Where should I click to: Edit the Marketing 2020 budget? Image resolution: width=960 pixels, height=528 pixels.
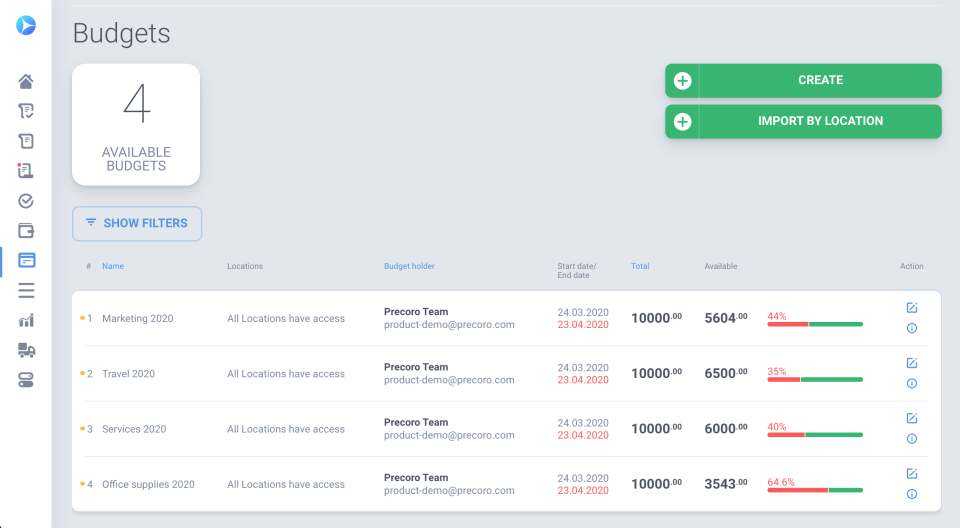tap(912, 307)
